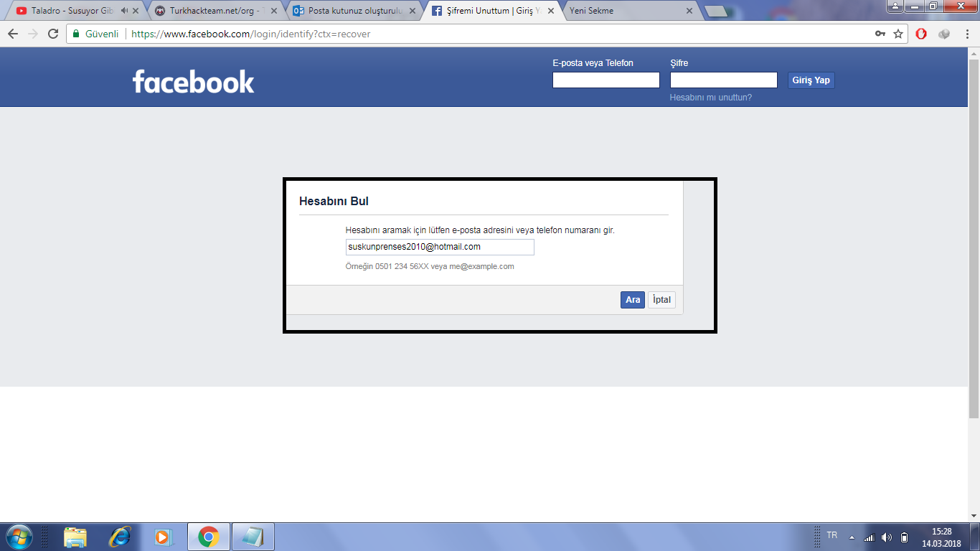The width and height of the screenshot is (980, 551).
Task: Click the Facebook logo
Action: 193,81
